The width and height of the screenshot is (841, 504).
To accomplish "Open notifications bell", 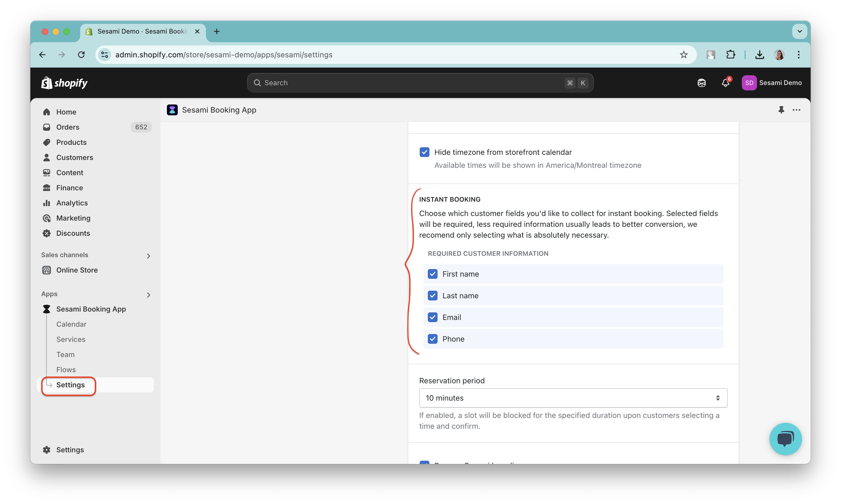I will click(725, 83).
